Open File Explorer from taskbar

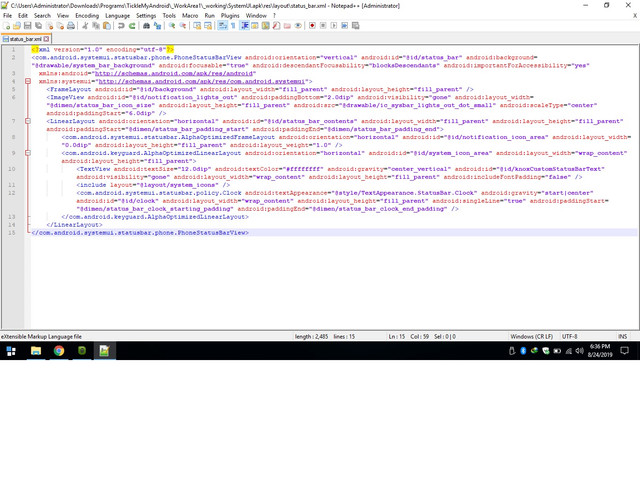36,351
